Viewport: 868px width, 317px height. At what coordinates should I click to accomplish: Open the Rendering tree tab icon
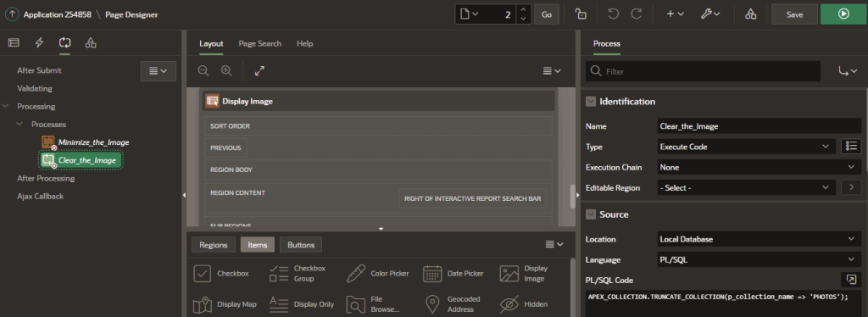click(14, 43)
